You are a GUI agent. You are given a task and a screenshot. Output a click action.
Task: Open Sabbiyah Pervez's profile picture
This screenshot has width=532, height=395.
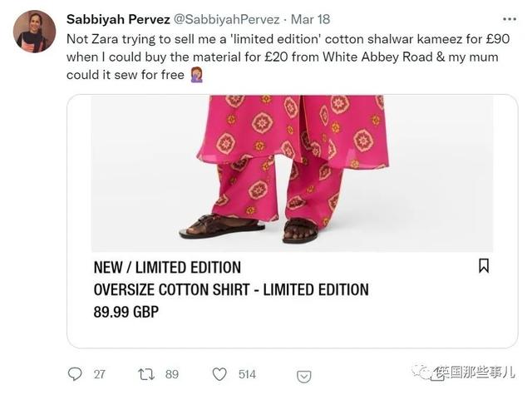(x=34, y=32)
